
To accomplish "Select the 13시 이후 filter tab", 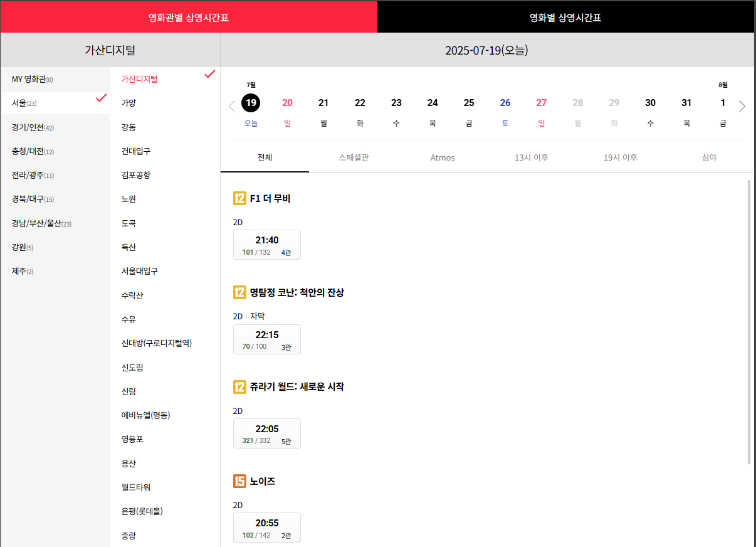I will pos(532,157).
